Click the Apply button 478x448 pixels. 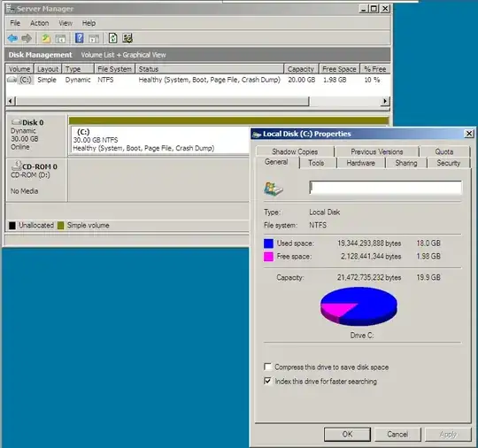[448, 434]
